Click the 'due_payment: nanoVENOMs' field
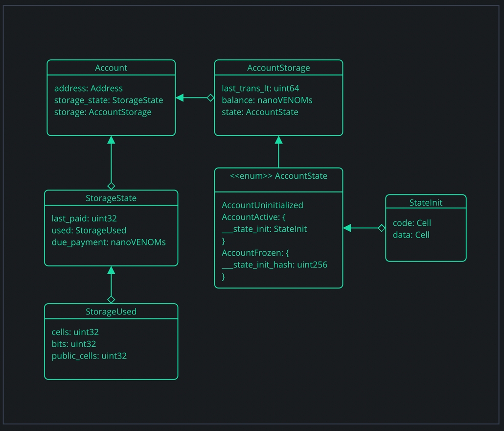 109,242
